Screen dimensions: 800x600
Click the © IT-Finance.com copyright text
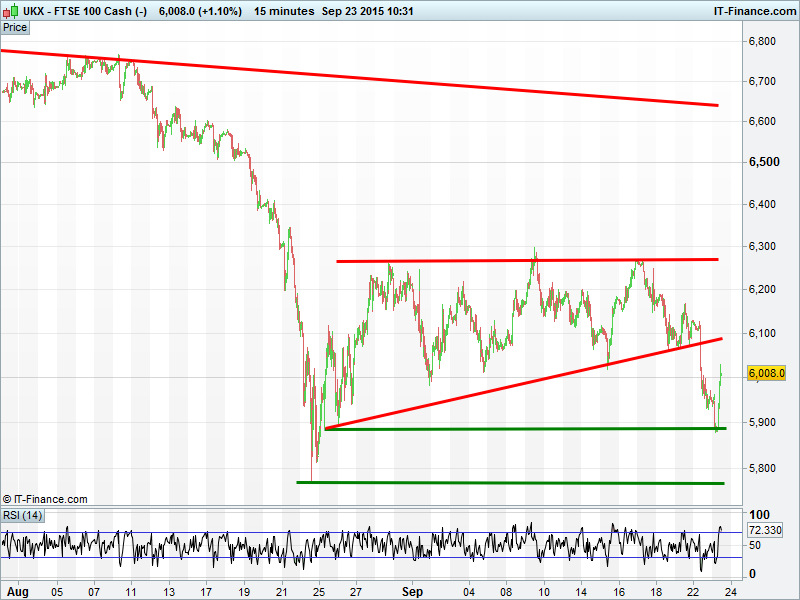[x=45, y=499]
